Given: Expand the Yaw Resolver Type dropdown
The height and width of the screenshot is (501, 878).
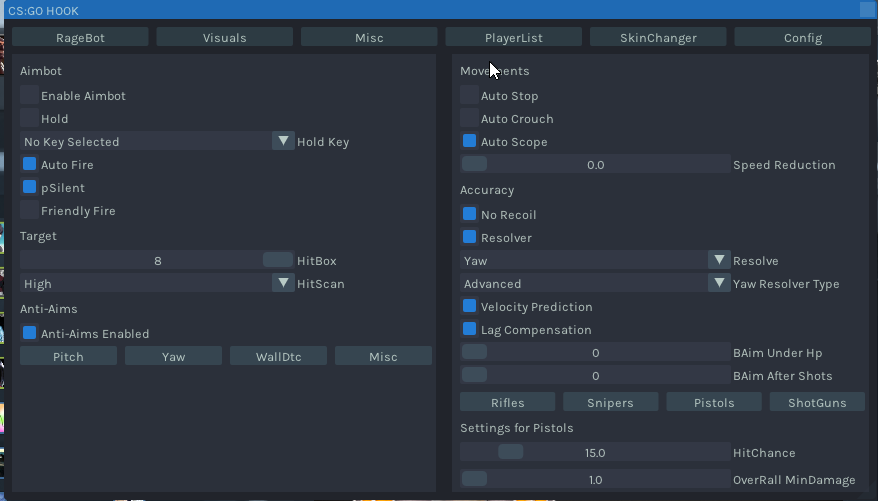Looking at the screenshot, I should point(719,283).
